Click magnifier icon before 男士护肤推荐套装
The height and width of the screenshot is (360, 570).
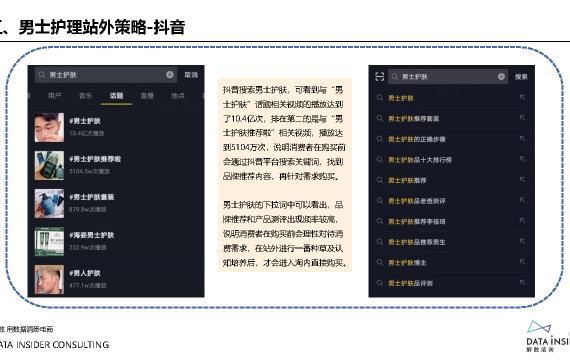(380, 118)
